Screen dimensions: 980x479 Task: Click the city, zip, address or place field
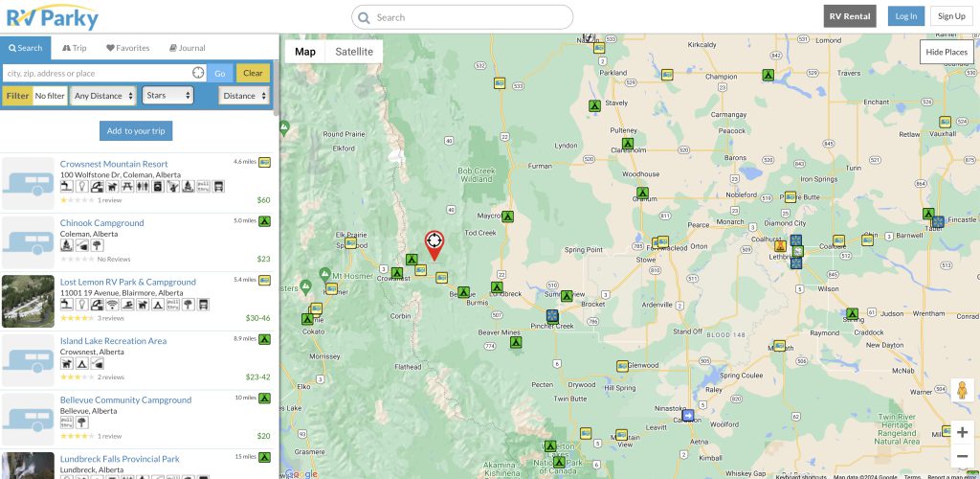pyautogui.click(x=96, y=73)
